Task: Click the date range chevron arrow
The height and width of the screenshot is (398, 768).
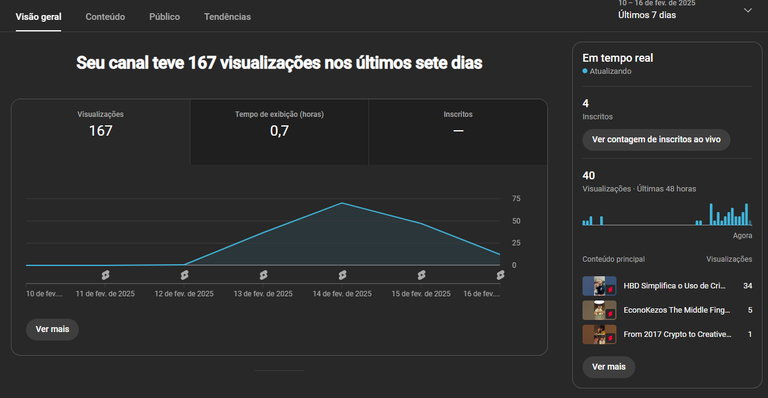Action: 747,10
